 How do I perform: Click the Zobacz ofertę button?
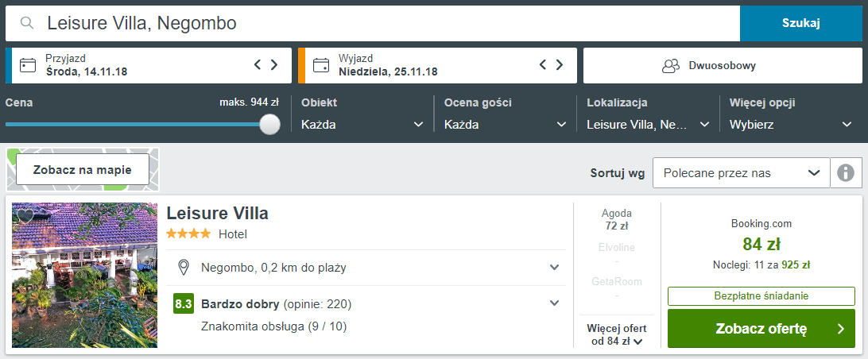(761, 329)
